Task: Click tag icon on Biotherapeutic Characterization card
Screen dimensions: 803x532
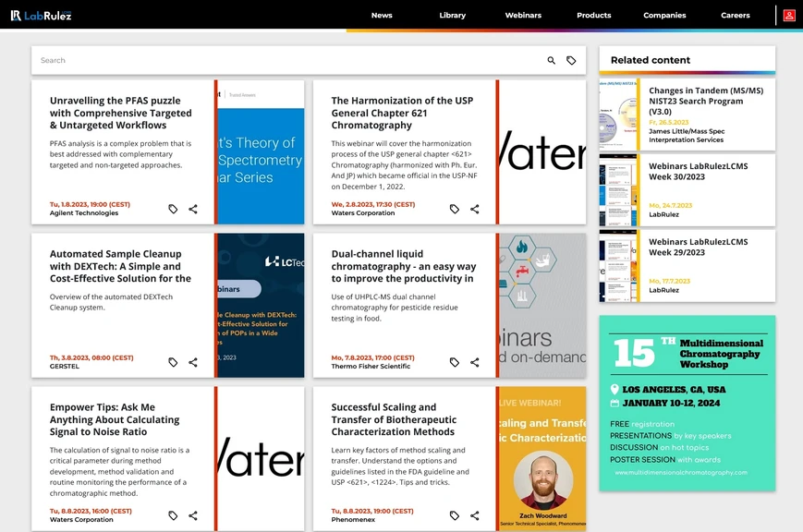Action: pos(455,516)
